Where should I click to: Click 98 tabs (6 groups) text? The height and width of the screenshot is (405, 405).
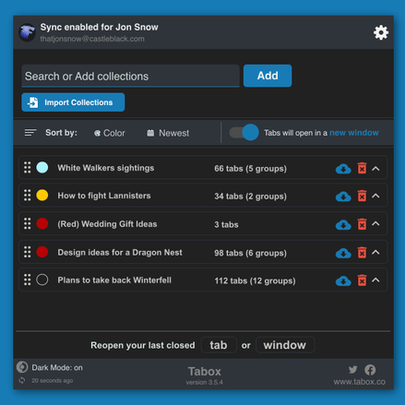(250, 253)
